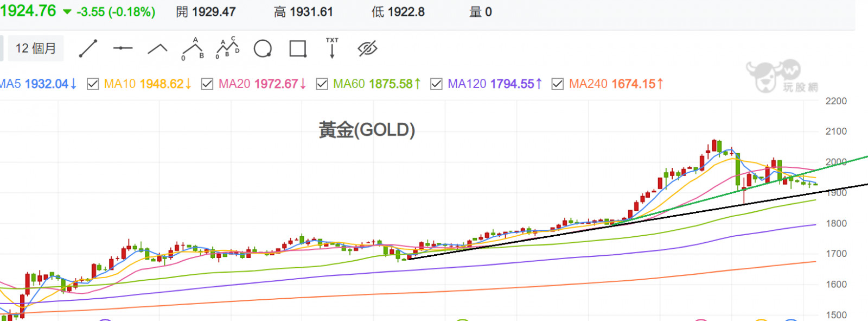Click the MA120 1794.55 label
The width and height of the screenshot is (868, 321).
pyautogui.click(x=495, y=84)
